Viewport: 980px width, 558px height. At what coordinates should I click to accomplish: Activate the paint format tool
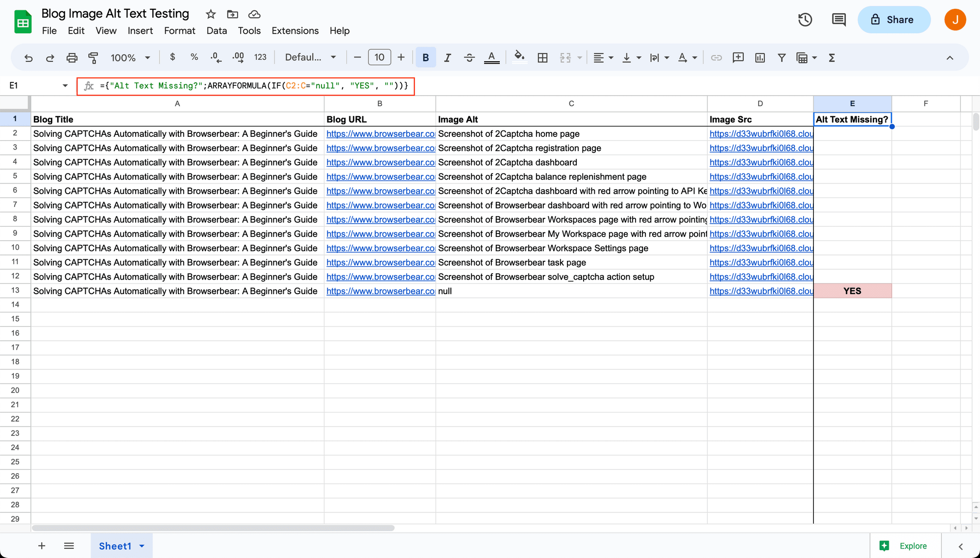tap(93, 57)
